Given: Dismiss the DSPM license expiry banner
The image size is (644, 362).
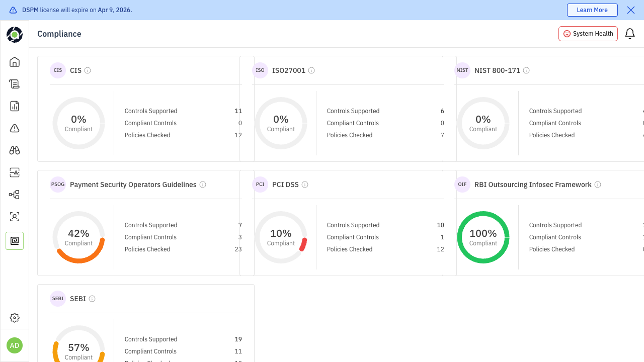Looking at the screenshot, I should [630, 10].
